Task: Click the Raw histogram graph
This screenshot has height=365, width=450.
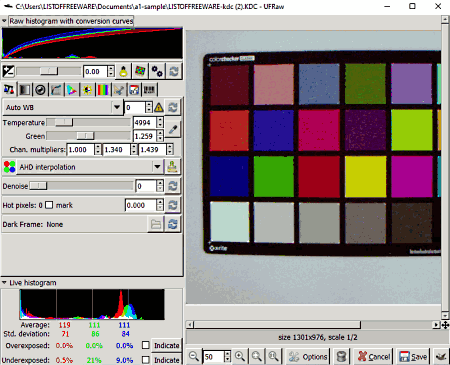Action: click(x=92, y=43)
